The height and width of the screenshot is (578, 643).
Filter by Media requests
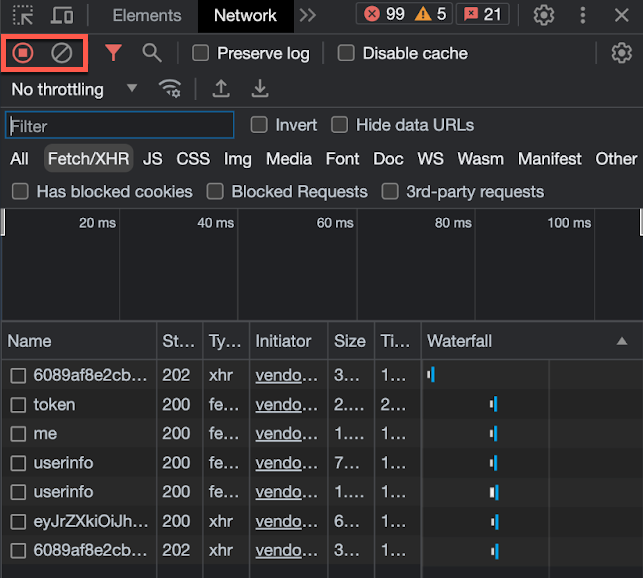coord(289,159)
